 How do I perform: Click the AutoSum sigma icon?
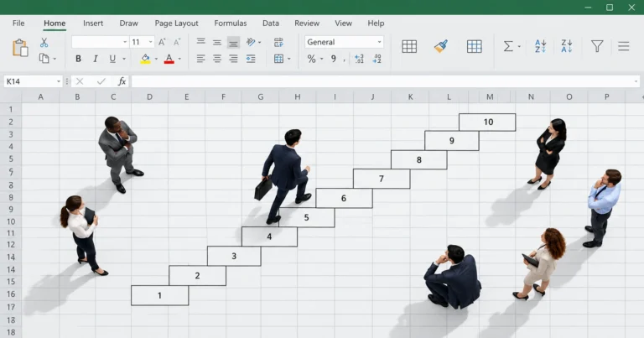(x=508, y=46)
